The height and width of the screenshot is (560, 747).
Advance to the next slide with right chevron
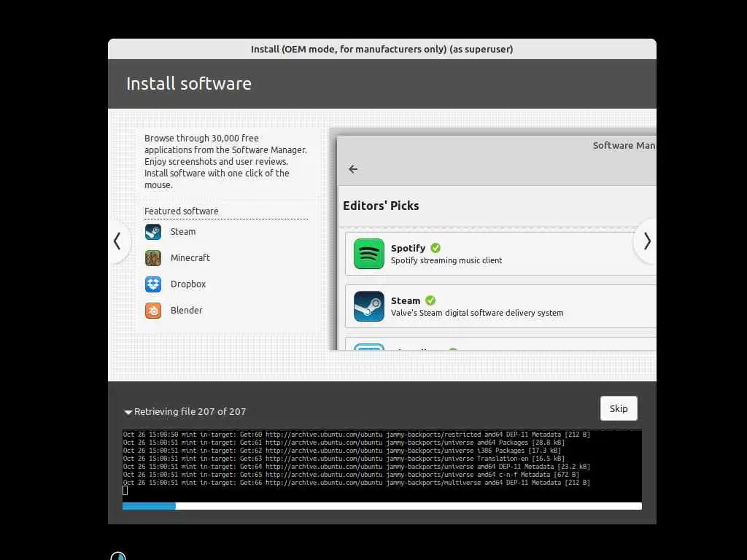[646, 241]
